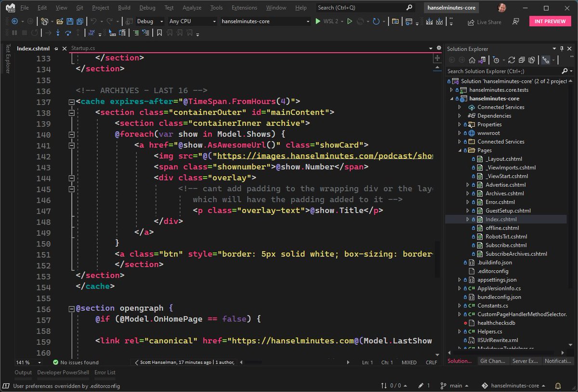Click the Home icon in Solution Explorer
578x392 pixels.
pyautogui.click(x=472, y=60)
